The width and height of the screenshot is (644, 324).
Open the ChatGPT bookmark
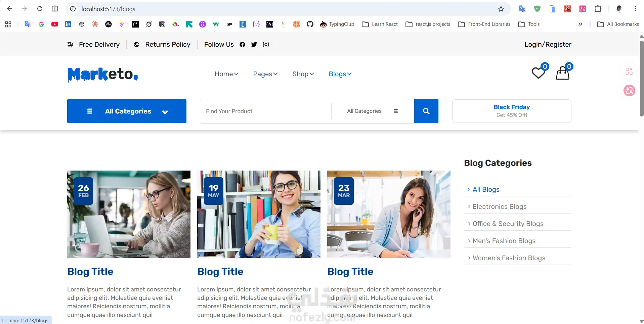point(82,24)
